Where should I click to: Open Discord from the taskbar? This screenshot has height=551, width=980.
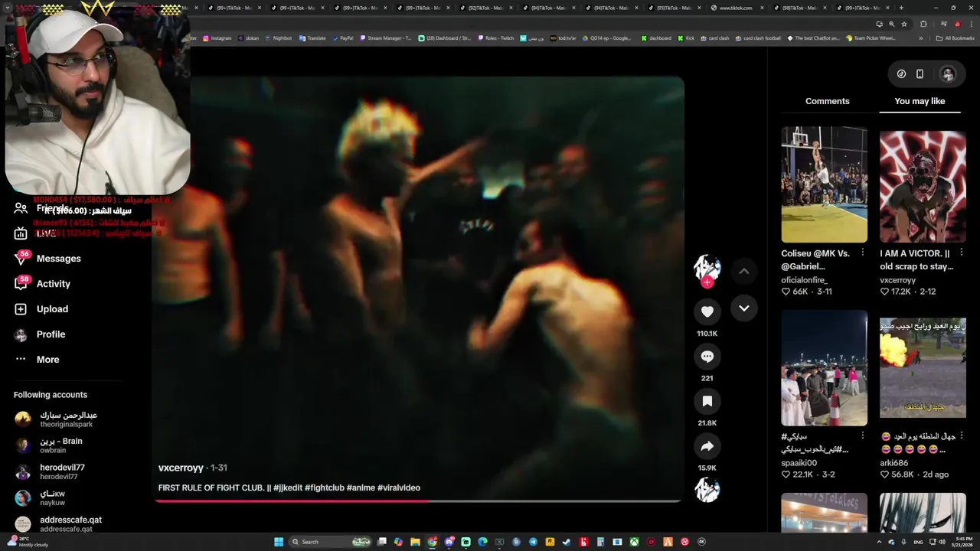pyautogui.click(x=449, y=542)
